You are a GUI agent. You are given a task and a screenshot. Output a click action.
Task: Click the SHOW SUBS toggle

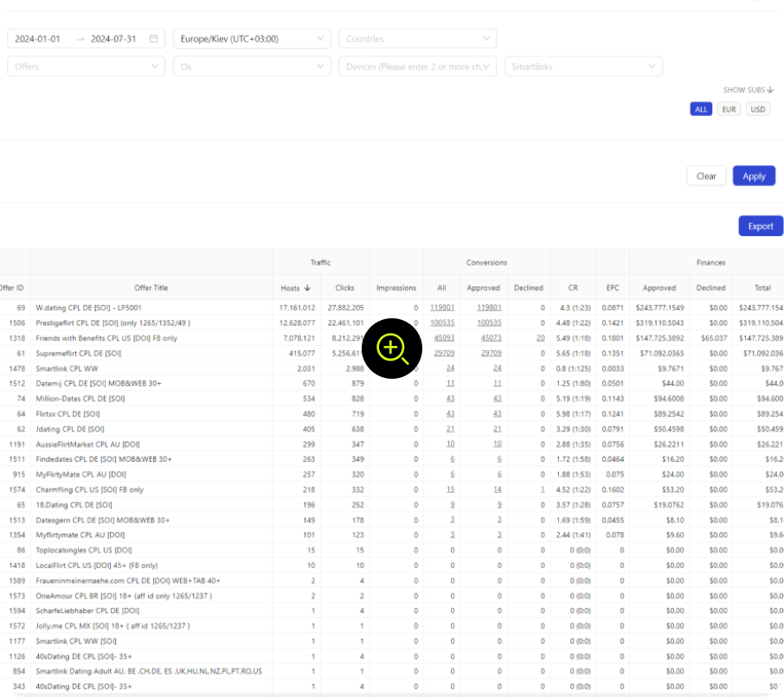click(x=748, y=90)
